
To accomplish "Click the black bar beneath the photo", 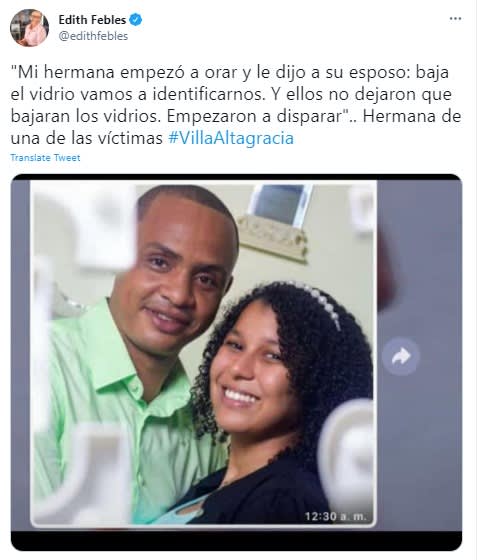I will tap(236, 540).
